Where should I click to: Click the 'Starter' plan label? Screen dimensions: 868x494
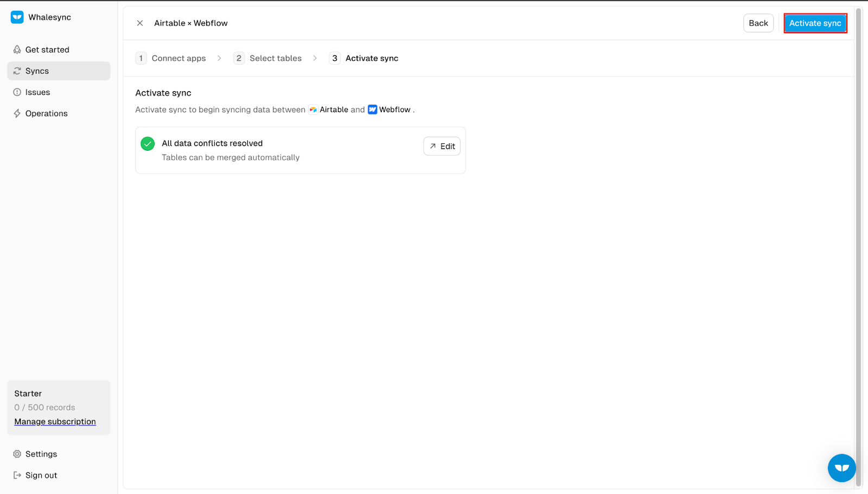point(28,394)
